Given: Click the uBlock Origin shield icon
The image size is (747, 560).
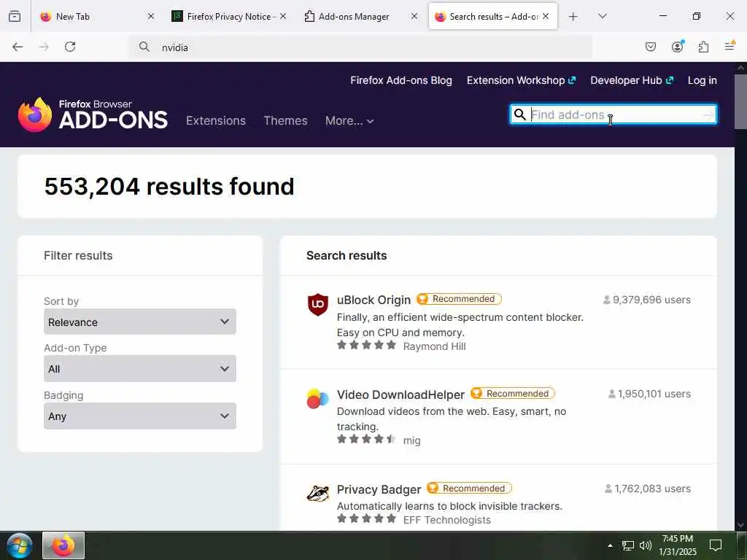Looking at the screenshot, I should 318,304.
